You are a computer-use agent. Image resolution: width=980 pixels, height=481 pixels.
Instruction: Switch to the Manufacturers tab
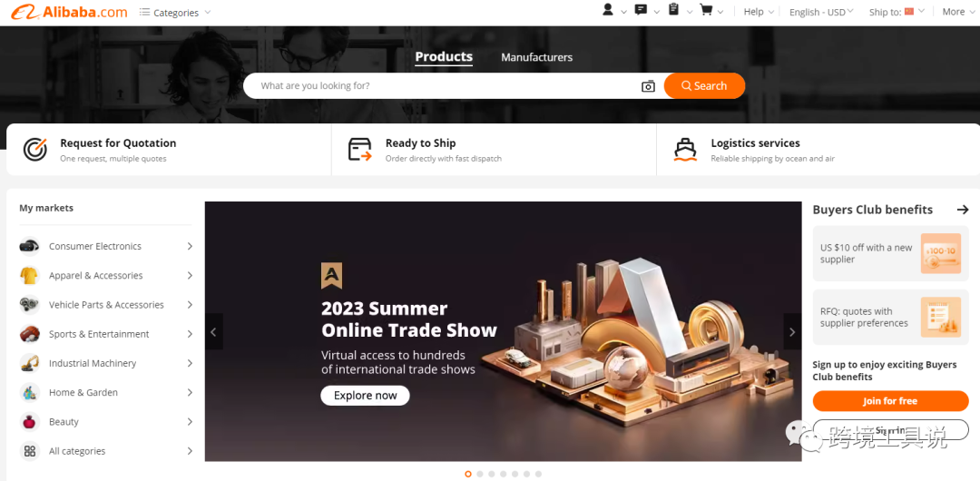(536, 57)
